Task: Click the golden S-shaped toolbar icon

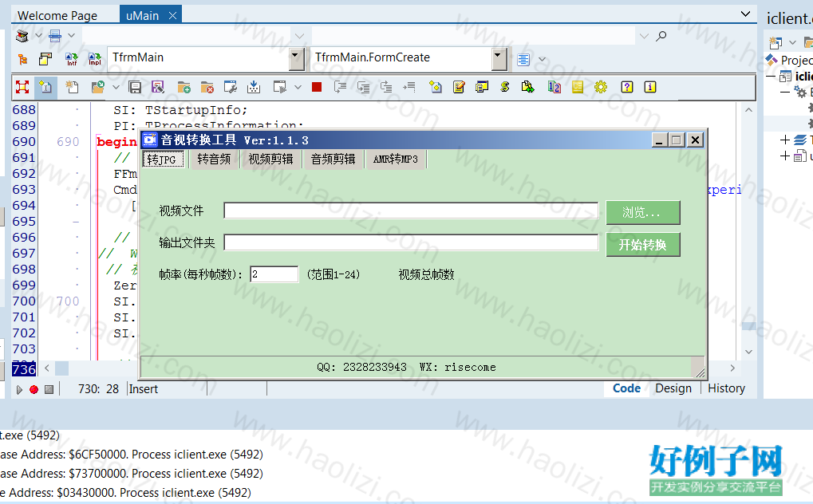Action: (505, 87)
